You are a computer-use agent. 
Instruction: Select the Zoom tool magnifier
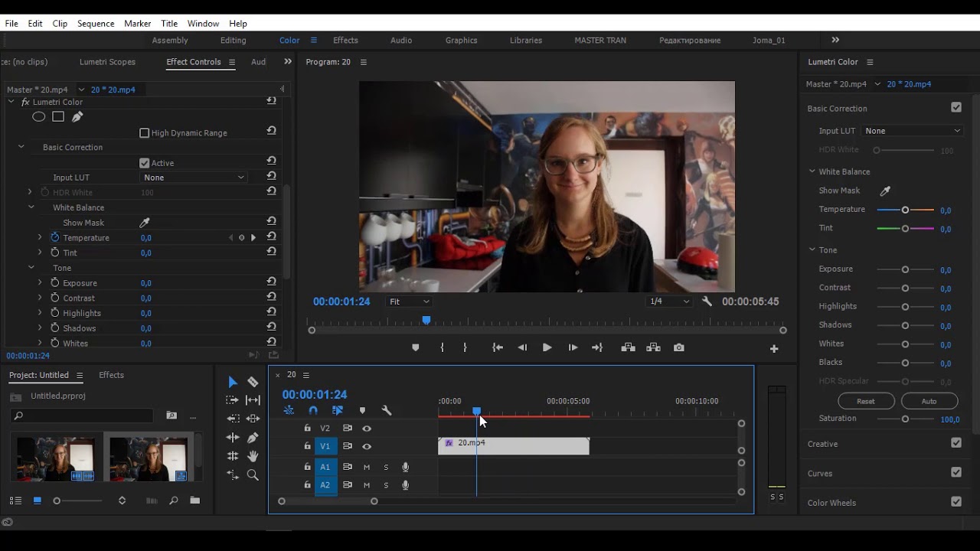[253, 474]
